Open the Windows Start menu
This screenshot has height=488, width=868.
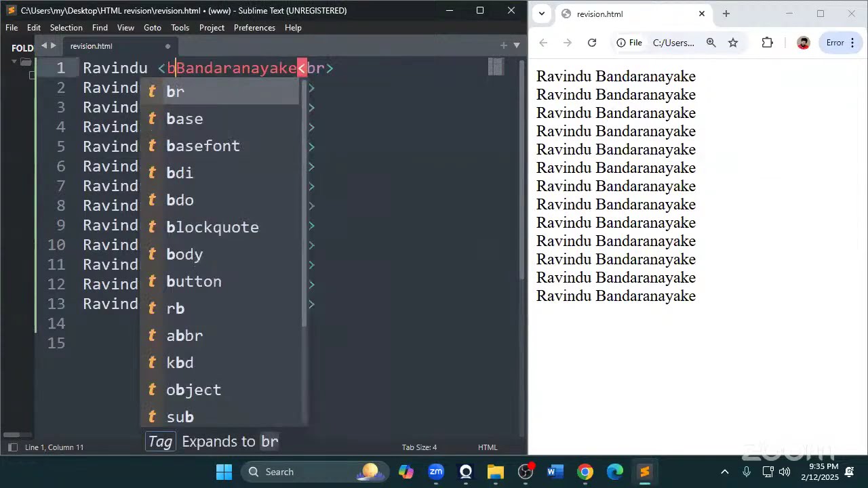pyautogui.click(x=224, y=472)
